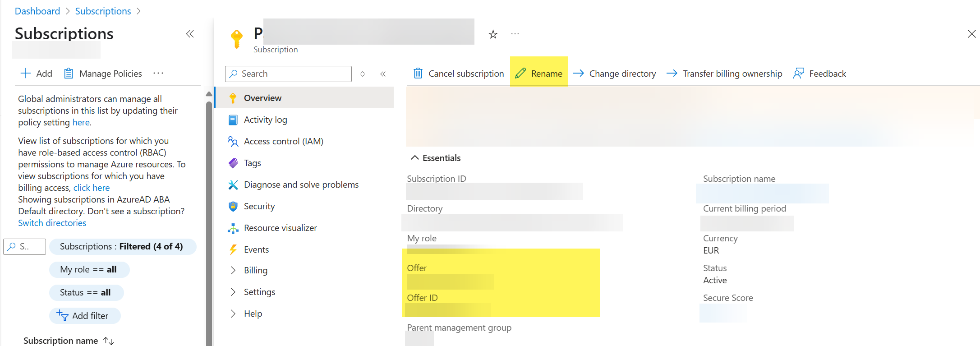Click the Add filter funnel icon
The width and height of the screenshot is (980, 346).
coord(62,315)
